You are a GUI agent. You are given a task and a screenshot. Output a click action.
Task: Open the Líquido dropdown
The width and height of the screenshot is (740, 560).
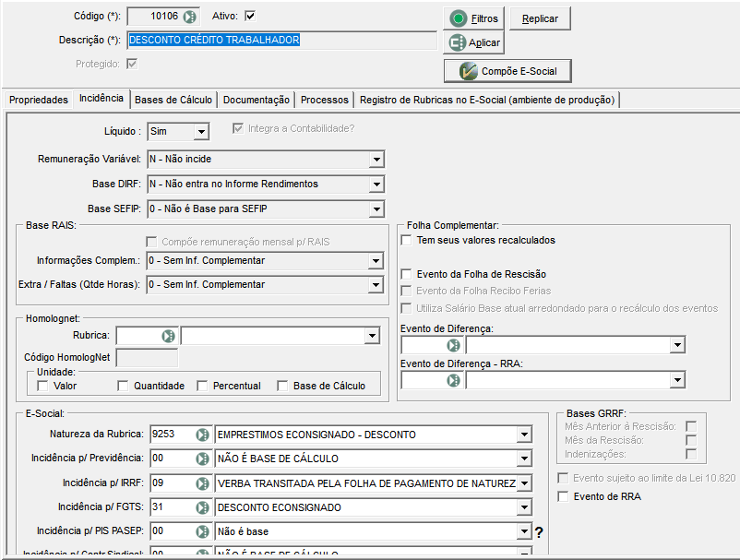pos(201,132)
